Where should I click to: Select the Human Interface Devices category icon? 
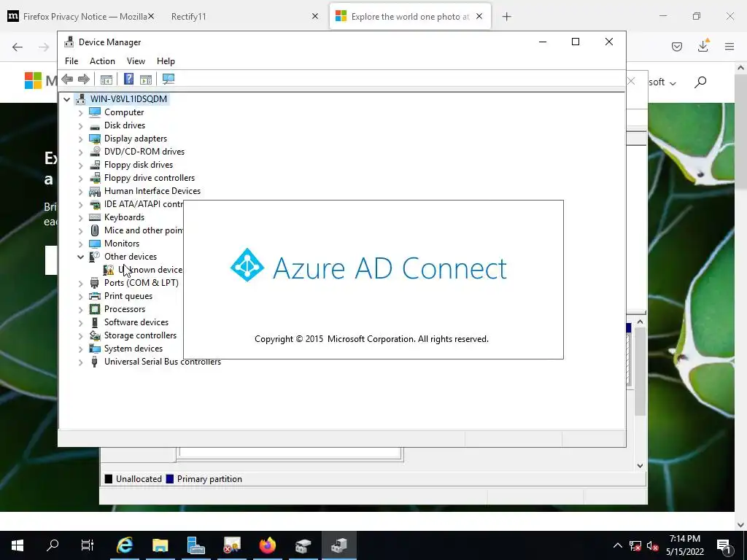(x=95, y=191)
